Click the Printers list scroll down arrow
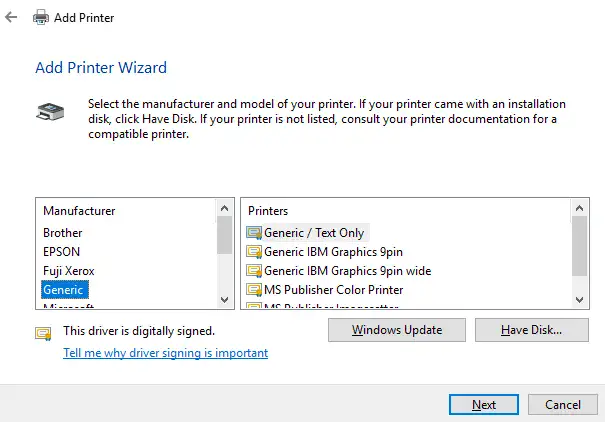The height and width of the screenshot is (422, 605). tap(579, 300)
